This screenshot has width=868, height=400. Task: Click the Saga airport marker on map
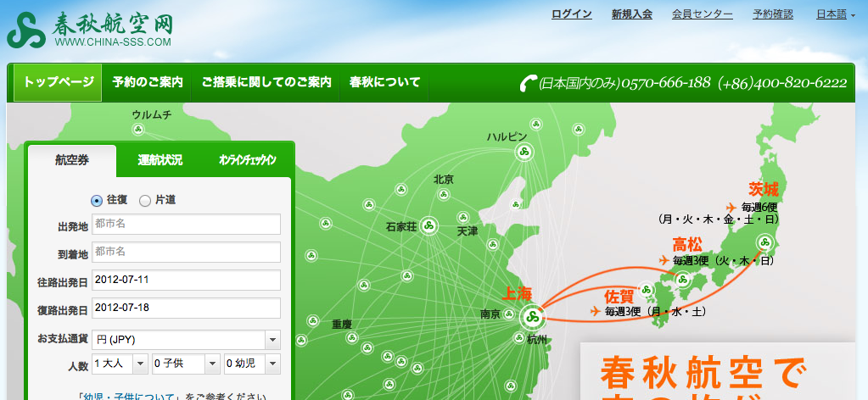[646, 289]
